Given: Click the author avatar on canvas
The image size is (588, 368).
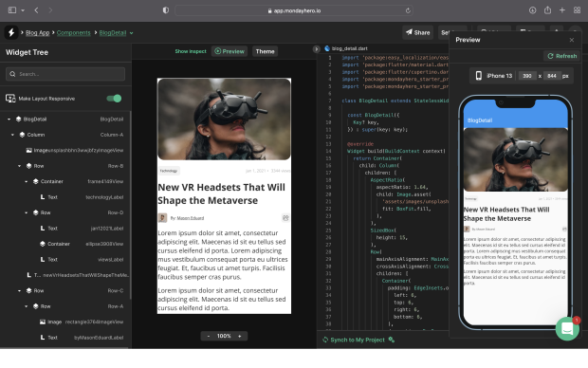Looking at the screenshot, I should [x=162, y=218].
